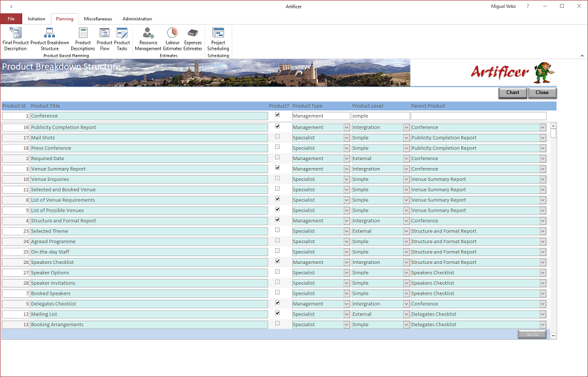Expand Product Type dropdown for Publicity Completion Report
The width and height of the screenshot is (588, 377).
coord(347,127)
